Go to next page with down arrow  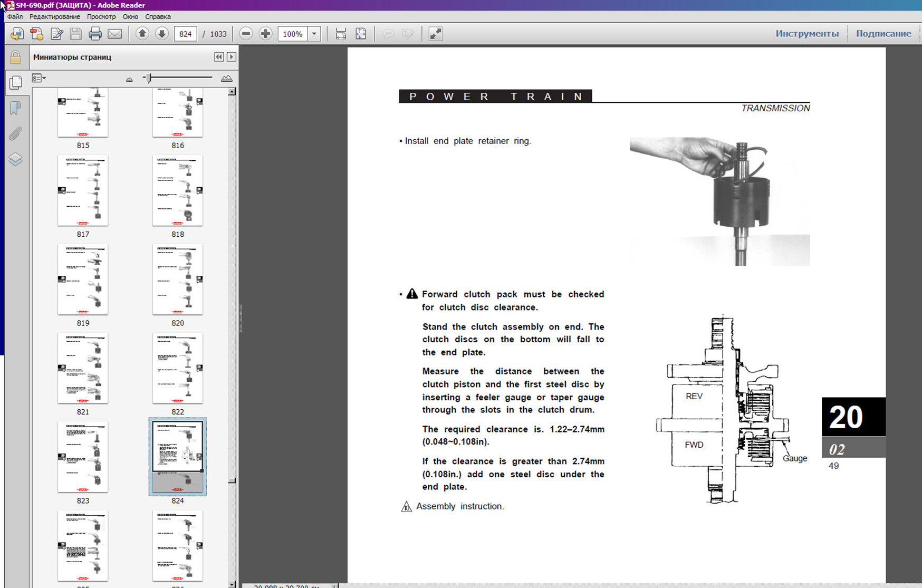(162, 34)
